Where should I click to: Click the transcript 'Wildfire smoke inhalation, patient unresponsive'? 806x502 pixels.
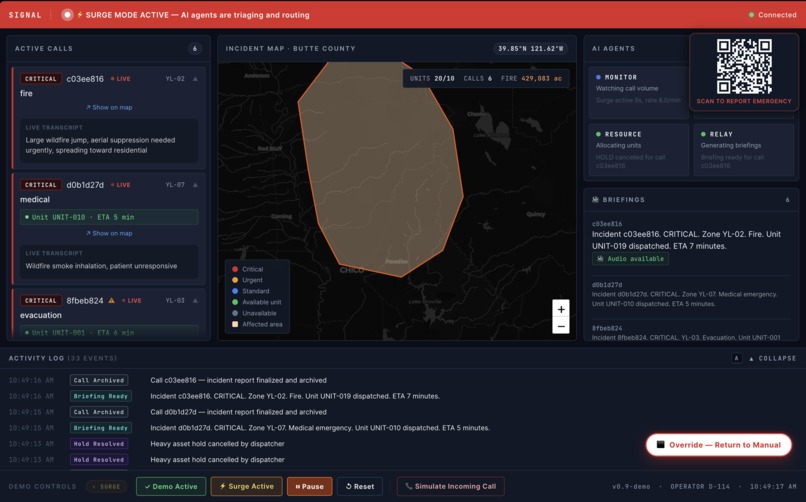point(101,266)
